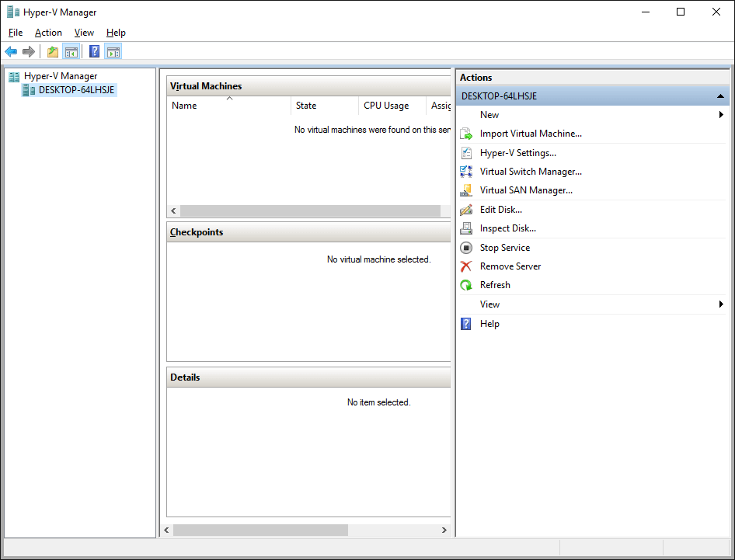Click the Up one level folder icon
The width and height of the screenshot is (735, 560).
pos(53,51)
